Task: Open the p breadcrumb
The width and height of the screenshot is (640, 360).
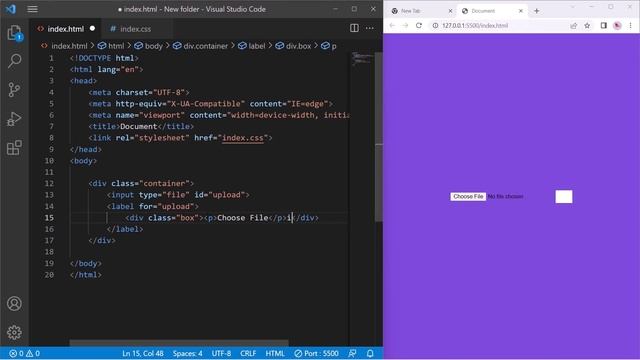Action: click(329, 46)
